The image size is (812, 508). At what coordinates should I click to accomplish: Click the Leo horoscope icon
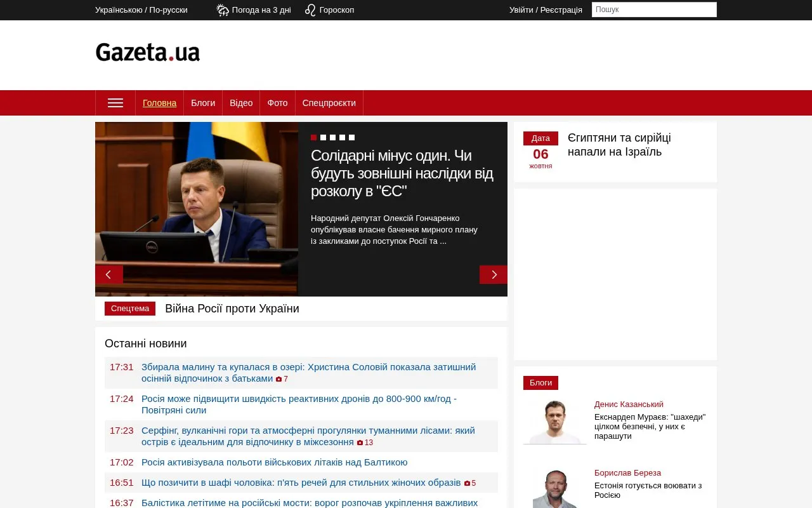[x=310, y=10]
